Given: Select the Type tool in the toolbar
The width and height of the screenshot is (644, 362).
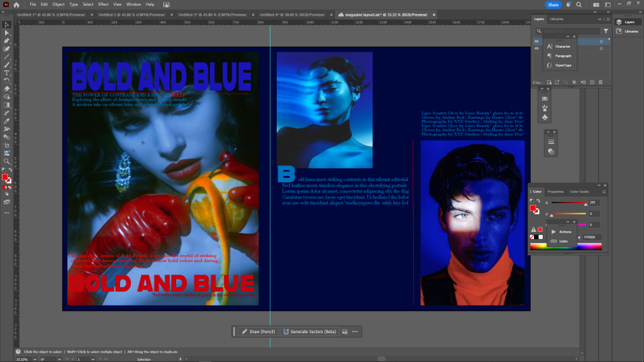Looking at the screenshot, I should [7, 72].
